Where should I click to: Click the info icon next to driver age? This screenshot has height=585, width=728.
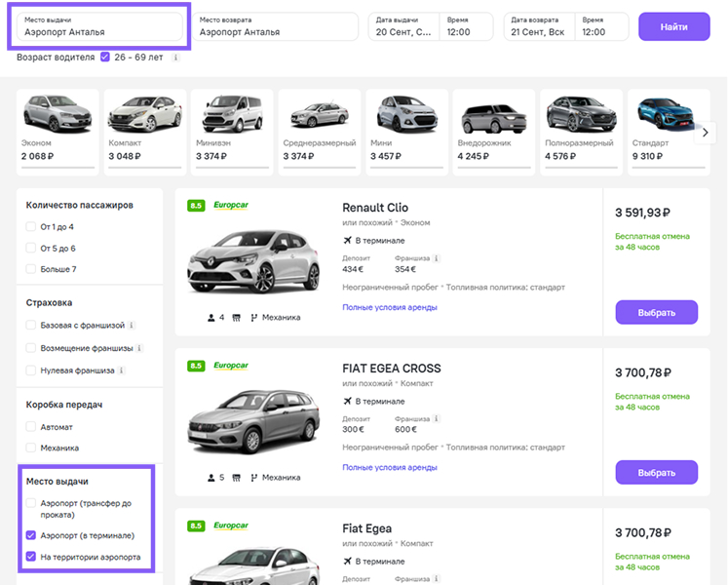[175, 58]
